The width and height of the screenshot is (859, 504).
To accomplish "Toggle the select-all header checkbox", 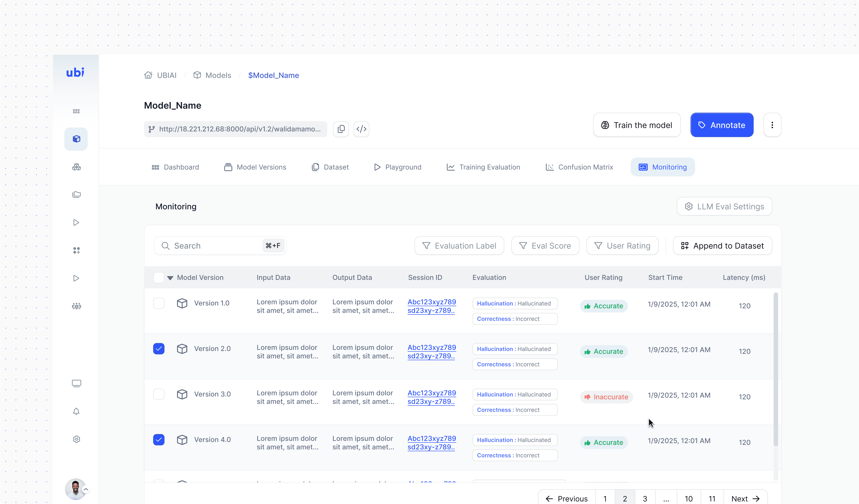I will [x=159, y=278].
